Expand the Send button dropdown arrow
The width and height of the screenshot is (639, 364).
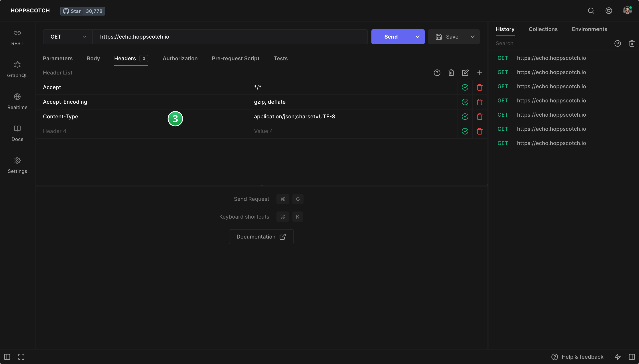417,37
